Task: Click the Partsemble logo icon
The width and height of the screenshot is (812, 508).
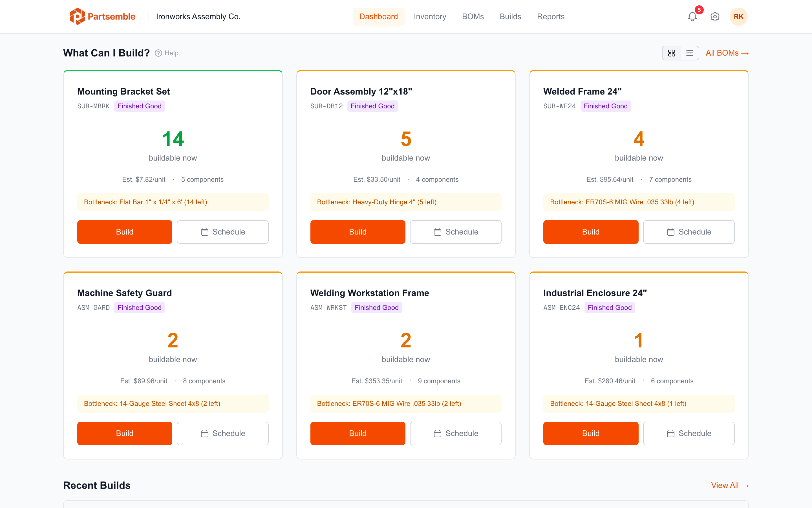Action: click(77, 16)
